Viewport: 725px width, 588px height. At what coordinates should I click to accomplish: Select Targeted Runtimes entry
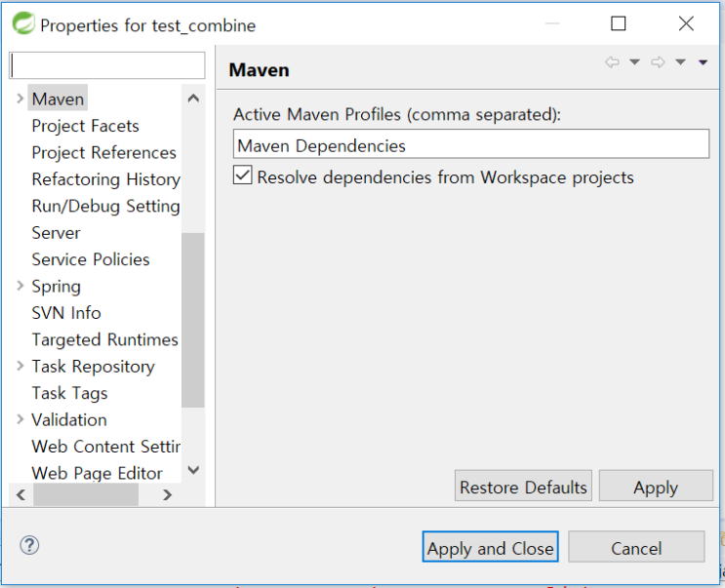[105, 340]
